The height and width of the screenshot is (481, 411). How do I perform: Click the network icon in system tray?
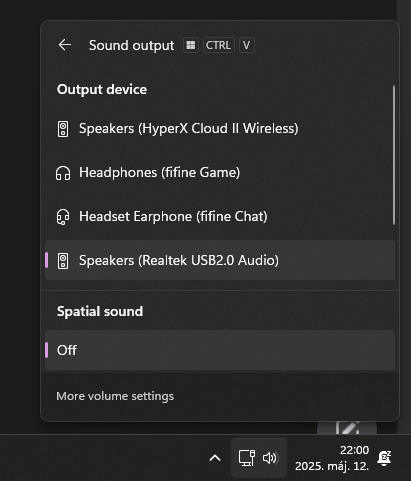[247, 458]
